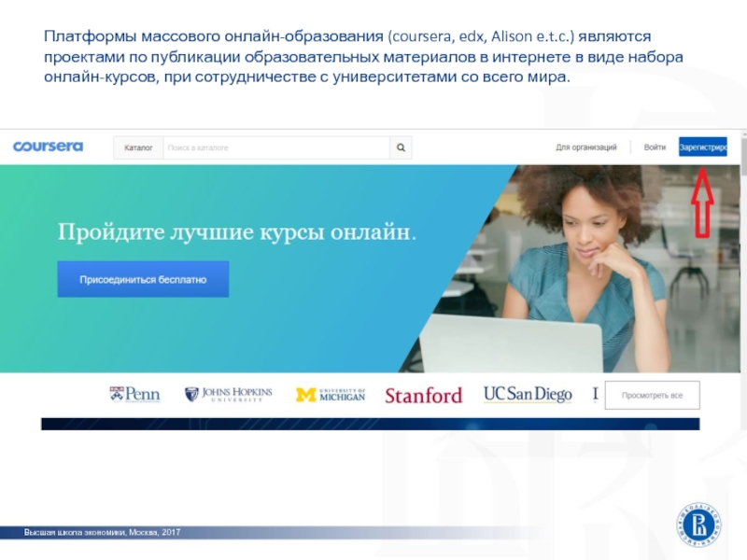Viewport: 747px width, 560px height.
Task: Click the Coursera logo
Action: pyautogui.click(x=48, y=147)
